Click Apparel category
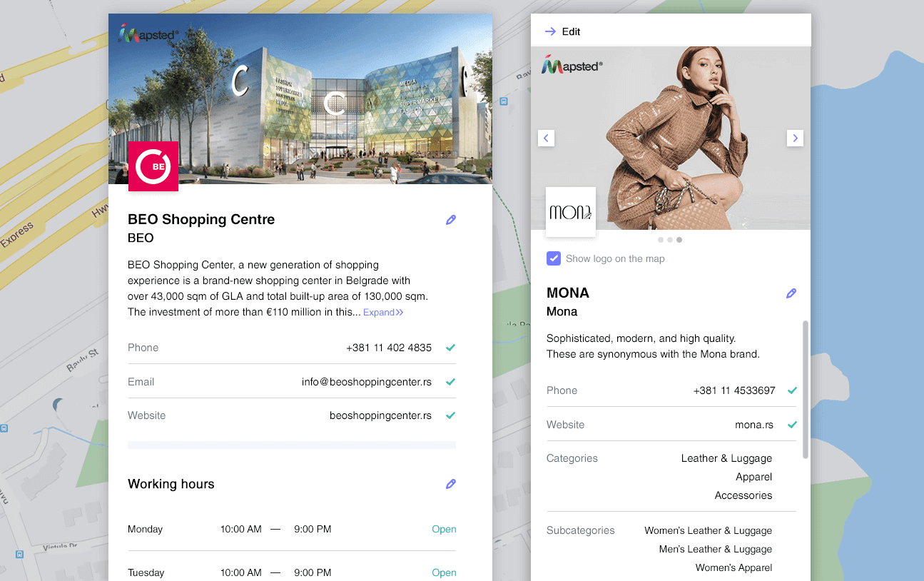 (754, 477)
